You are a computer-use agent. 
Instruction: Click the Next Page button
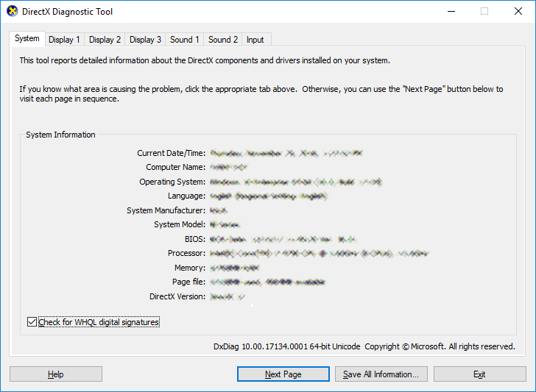pyautogui.click(x=283, y=374)
